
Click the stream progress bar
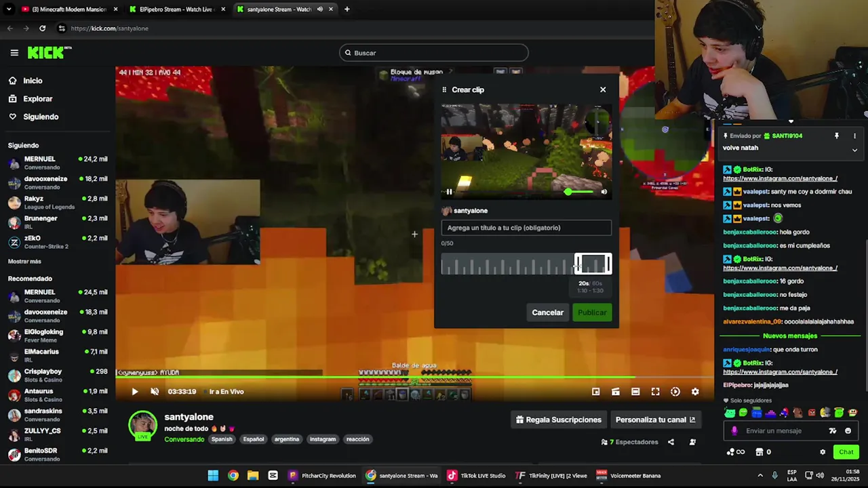414,378
